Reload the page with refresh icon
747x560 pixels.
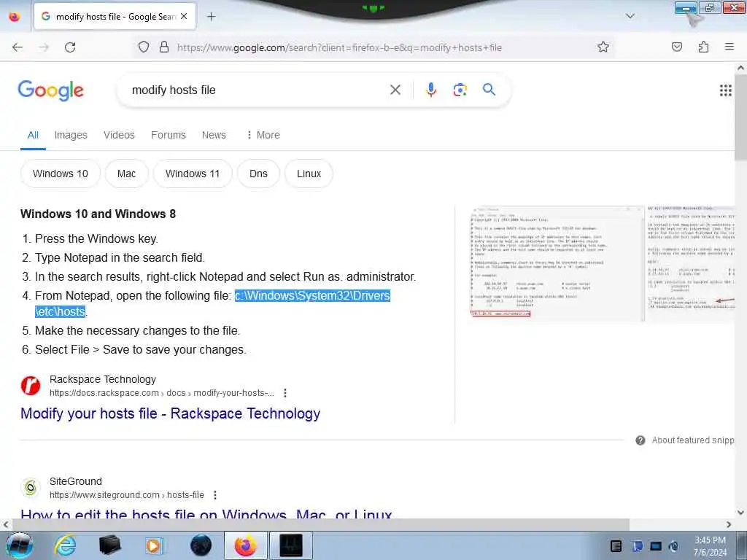coord(70,47)
